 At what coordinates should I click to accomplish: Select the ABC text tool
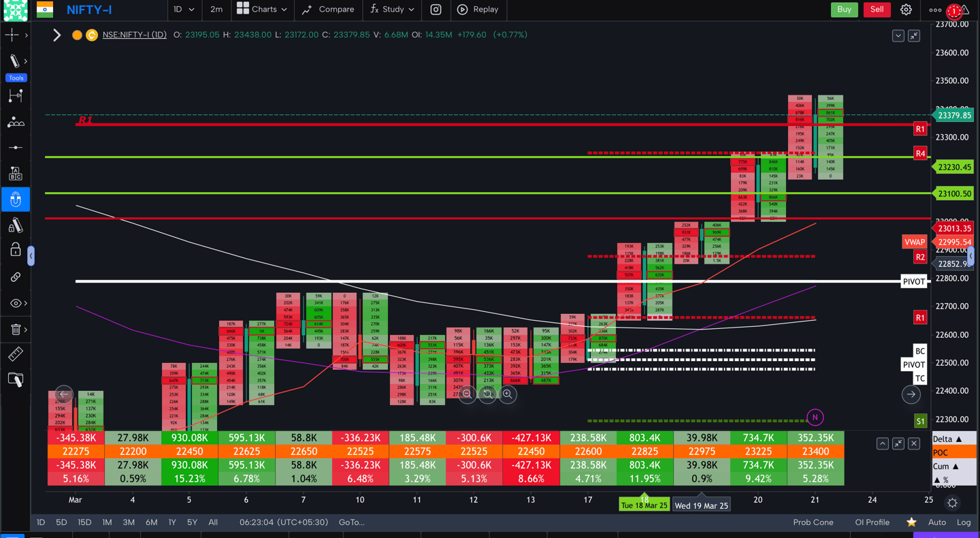[15, 174]
